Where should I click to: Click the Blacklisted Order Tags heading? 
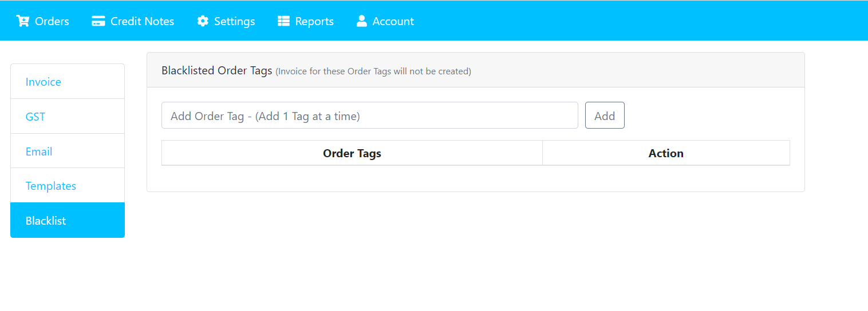click(x=217, y=71)
